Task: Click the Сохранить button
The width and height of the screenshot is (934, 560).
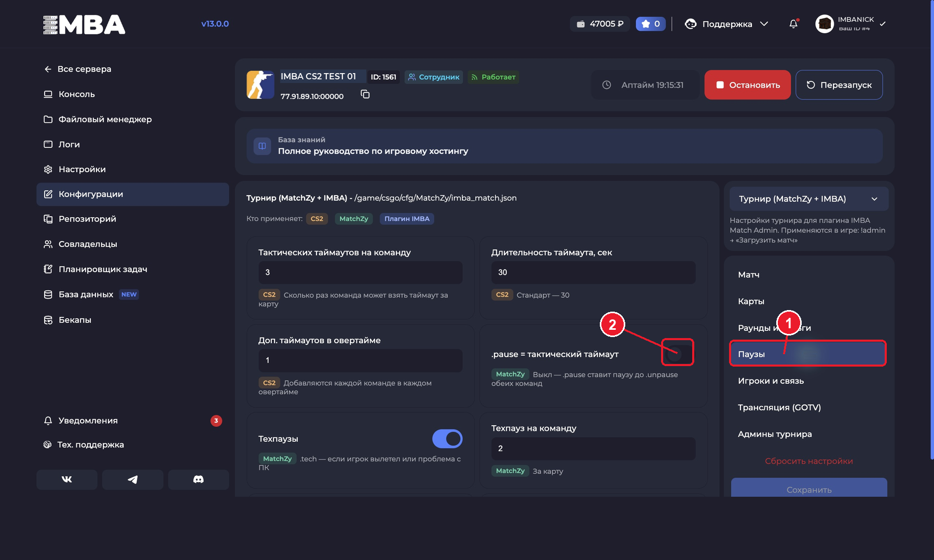Action: (809, 487)
